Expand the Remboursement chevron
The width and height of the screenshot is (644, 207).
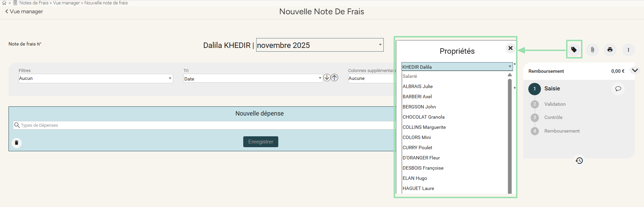point(635,70)
